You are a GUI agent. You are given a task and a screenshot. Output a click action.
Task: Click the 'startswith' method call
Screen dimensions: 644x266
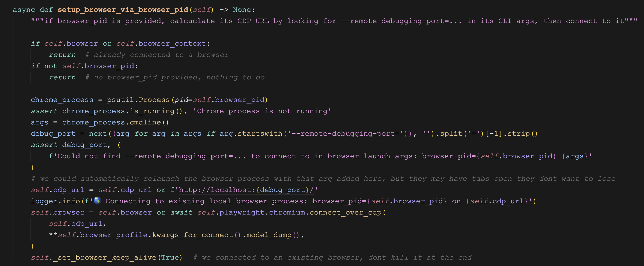point(260,134)
